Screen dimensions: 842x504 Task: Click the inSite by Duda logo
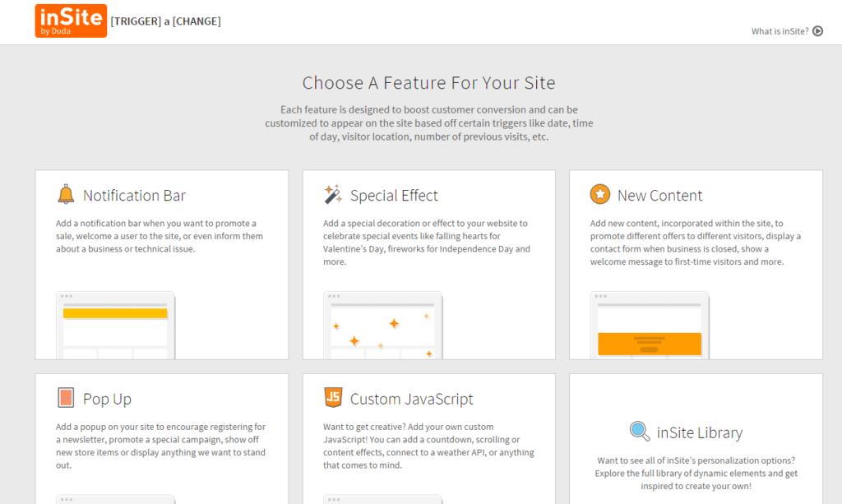(x=71, y=21)
